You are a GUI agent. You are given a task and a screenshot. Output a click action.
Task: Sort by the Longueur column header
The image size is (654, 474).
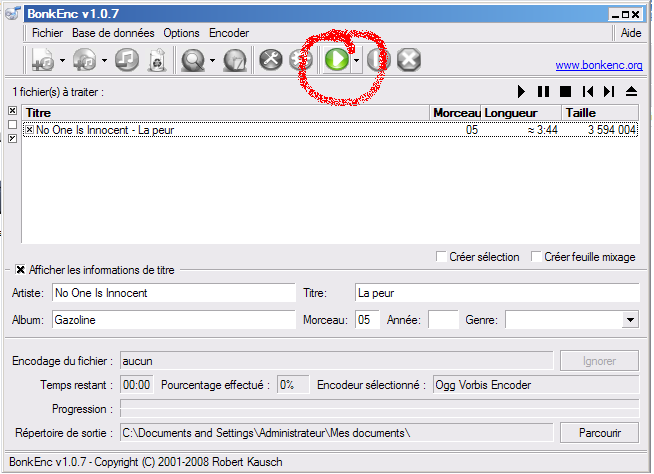tap(521, 113)
